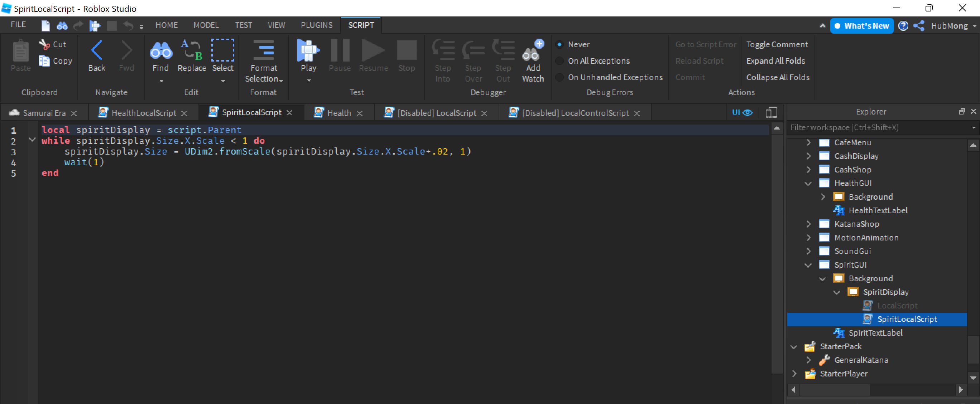Click the device emulator icon above the editor
The image size is (980, 404).
pyautogui.click(x=771, y=112)
